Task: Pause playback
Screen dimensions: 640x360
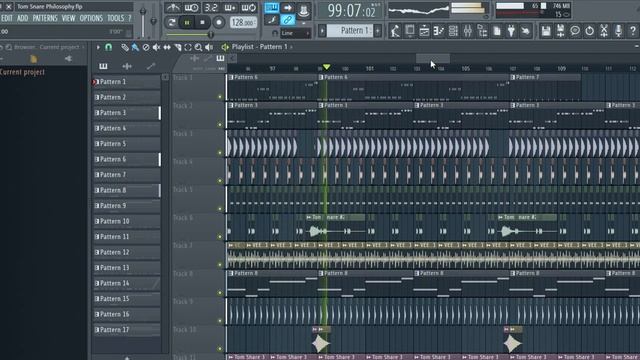Action: coord(187,22)
